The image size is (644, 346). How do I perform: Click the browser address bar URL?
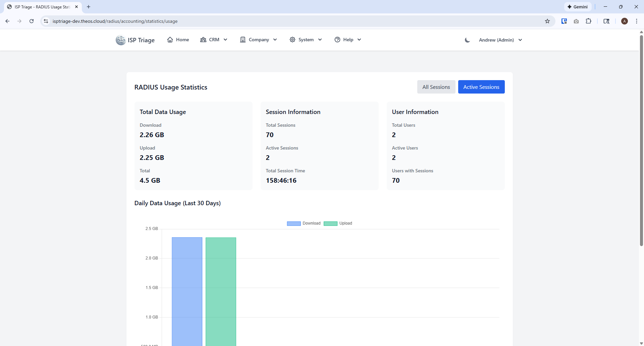pos(115,21)
